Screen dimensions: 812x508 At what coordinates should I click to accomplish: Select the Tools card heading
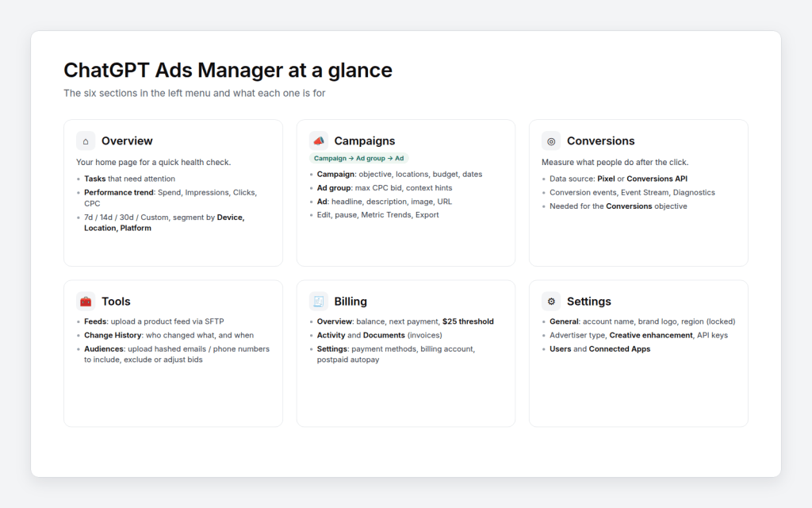pyautogui.click(x=116, y=301)
